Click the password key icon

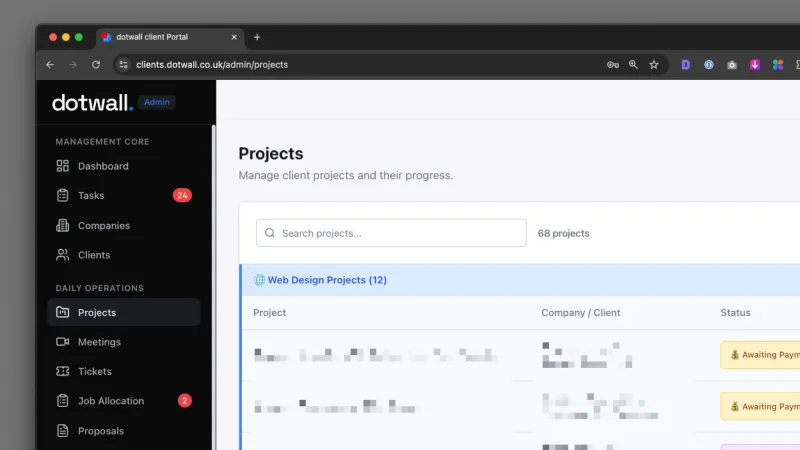613,65
